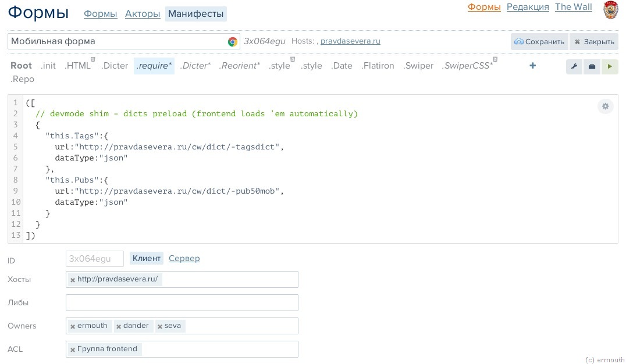Remove ermouth from Owners
Viewport: 626px width, 364px height.
(73, 326)
